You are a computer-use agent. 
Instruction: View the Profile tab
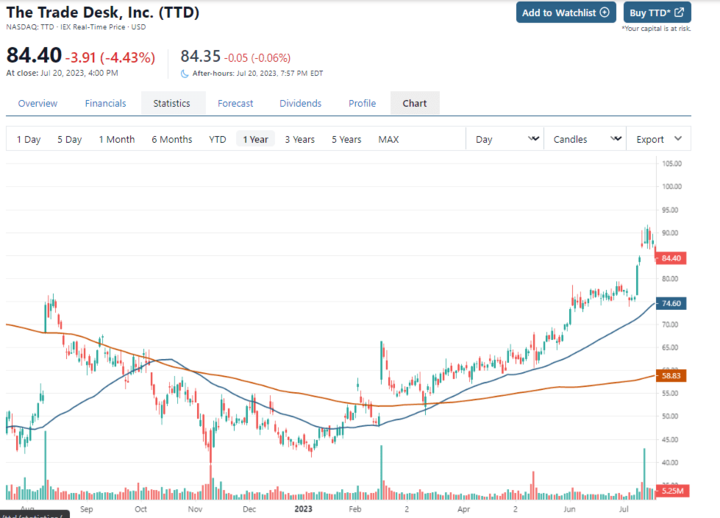[x=362, y=103]
